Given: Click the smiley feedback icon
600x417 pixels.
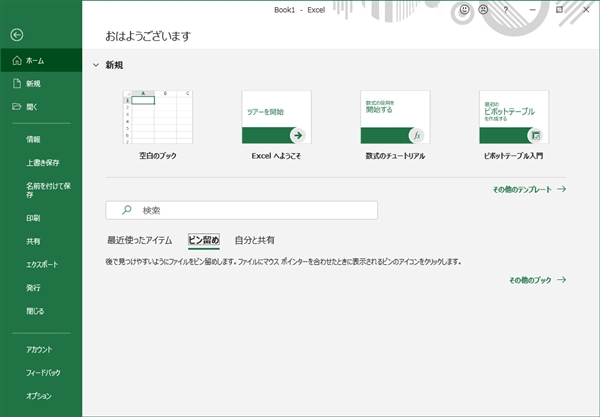Looking at the screenshot, I should 465,10.
